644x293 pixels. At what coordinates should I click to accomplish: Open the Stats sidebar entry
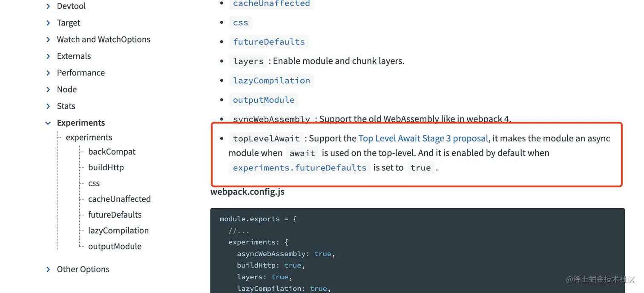66,106
